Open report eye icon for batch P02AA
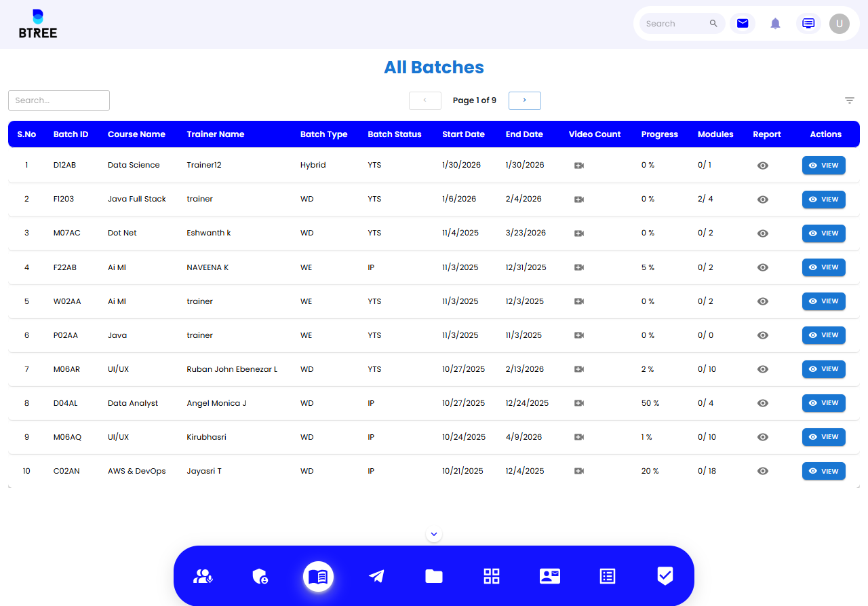 (763, 335)
